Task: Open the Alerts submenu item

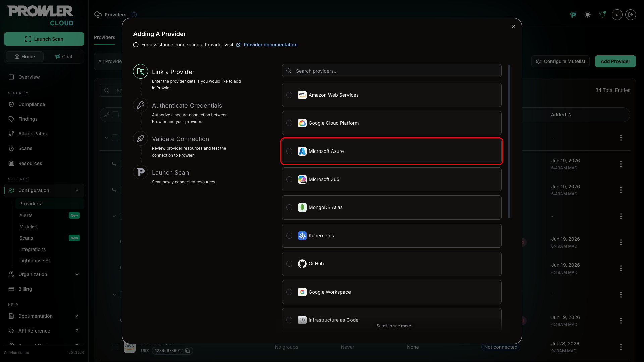Action: click(x=26, y=215)
